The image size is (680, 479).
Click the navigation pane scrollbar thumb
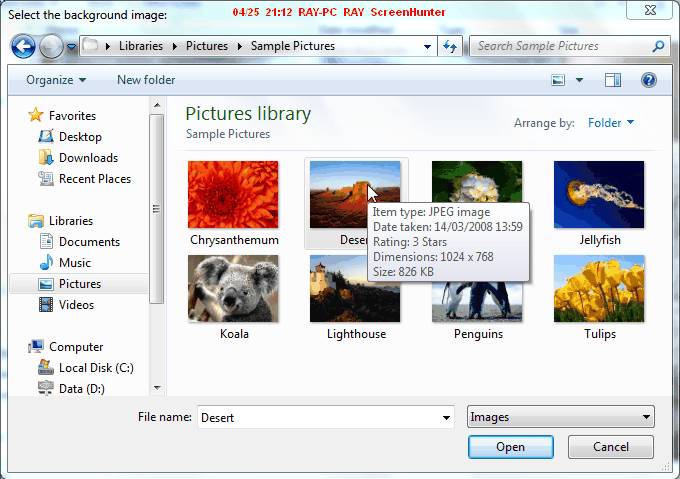[157, 209]
